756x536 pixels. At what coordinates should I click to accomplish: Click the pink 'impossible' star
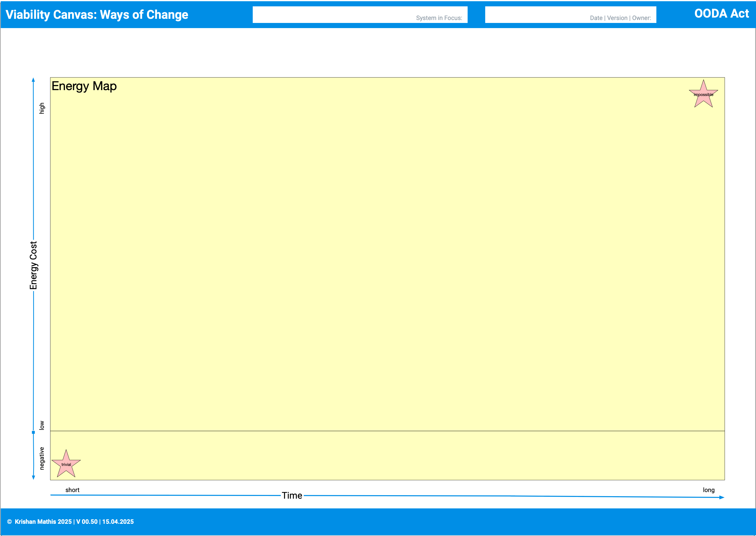pos(703,95)
